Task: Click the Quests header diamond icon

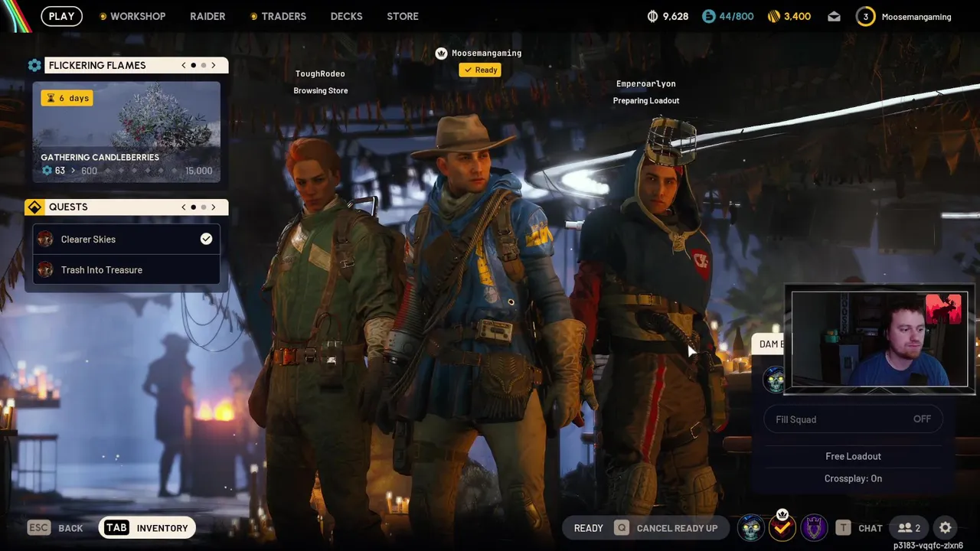Action: coord(34,207)
